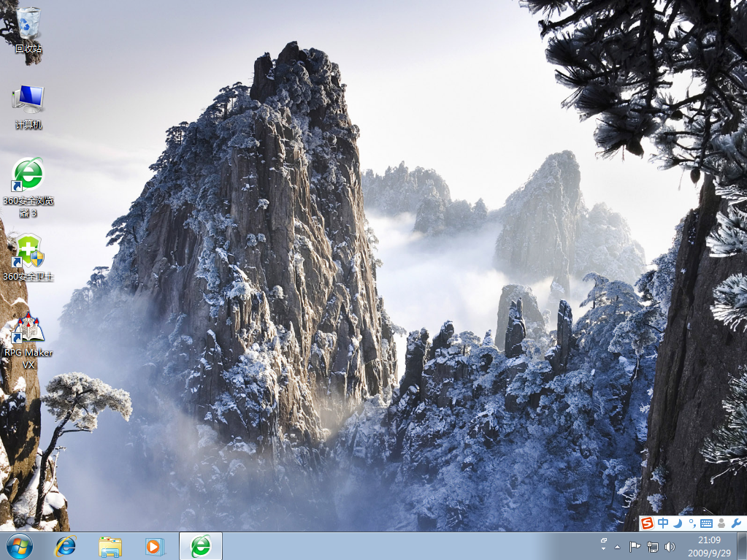Launch Internet Explorer from the taskbar

65,546
